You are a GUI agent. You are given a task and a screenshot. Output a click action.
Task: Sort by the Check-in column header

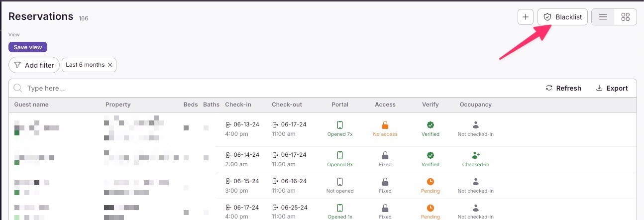point(238,105)
